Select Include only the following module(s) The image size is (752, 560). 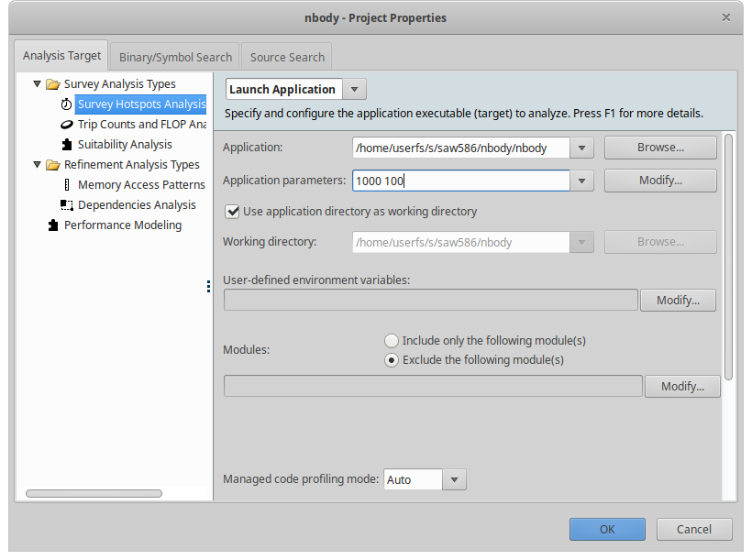(x=392, y=341)
